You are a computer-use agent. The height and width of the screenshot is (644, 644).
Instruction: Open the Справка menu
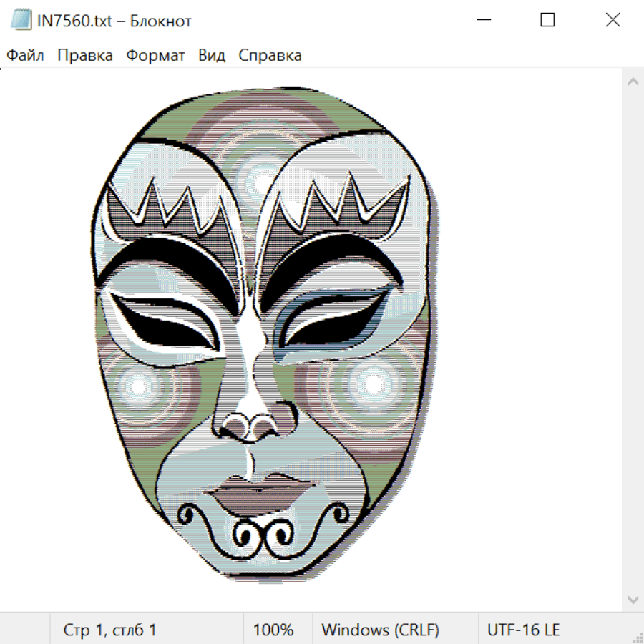coord(270,55)
